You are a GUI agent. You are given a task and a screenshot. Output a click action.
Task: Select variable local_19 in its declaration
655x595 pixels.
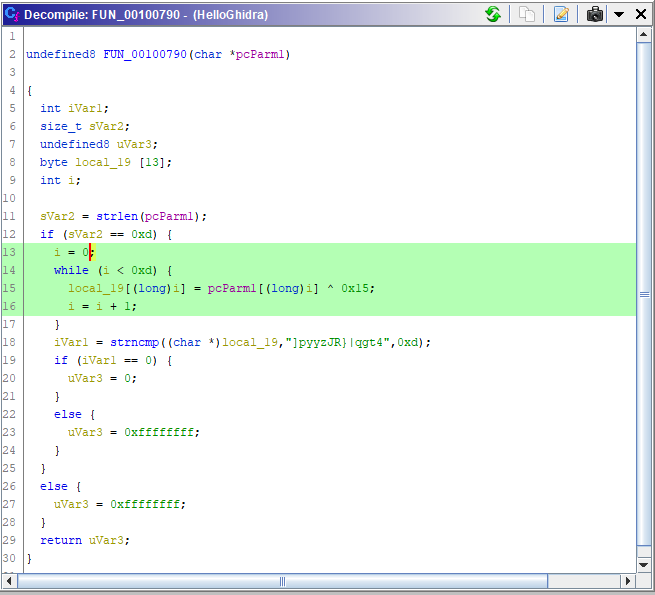click(103, 162)
